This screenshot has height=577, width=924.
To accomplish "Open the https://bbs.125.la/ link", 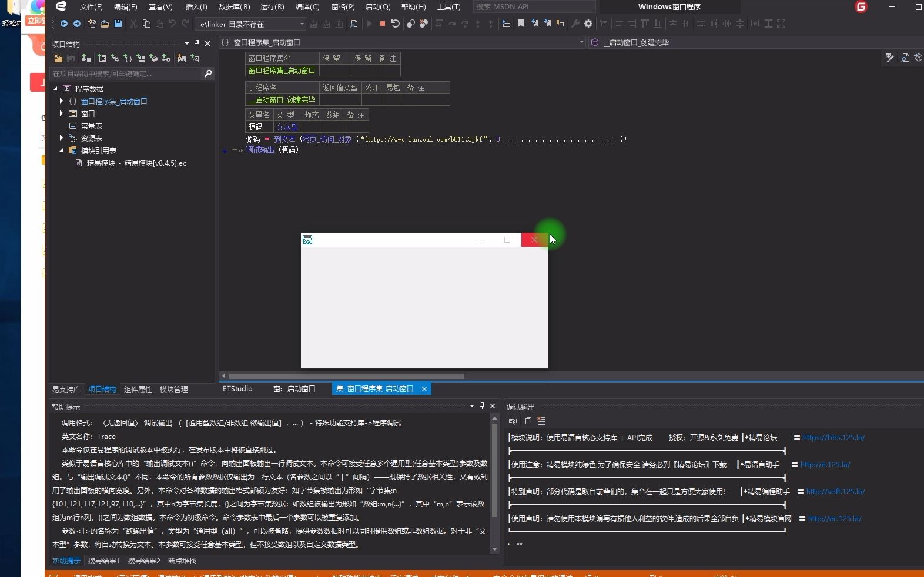I will (x=833, y=438).
